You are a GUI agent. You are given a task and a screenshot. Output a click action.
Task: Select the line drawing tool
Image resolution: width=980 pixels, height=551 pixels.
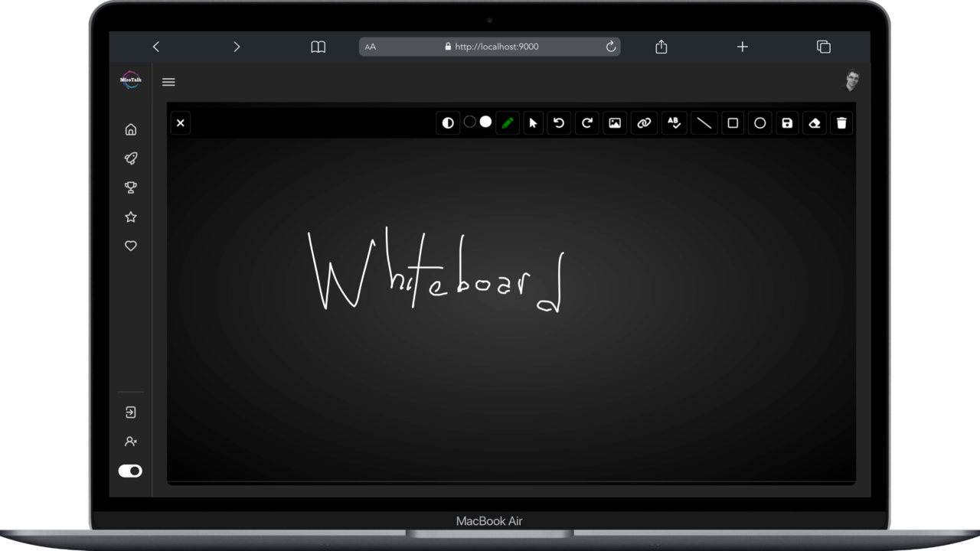click(x=704, y=122)
